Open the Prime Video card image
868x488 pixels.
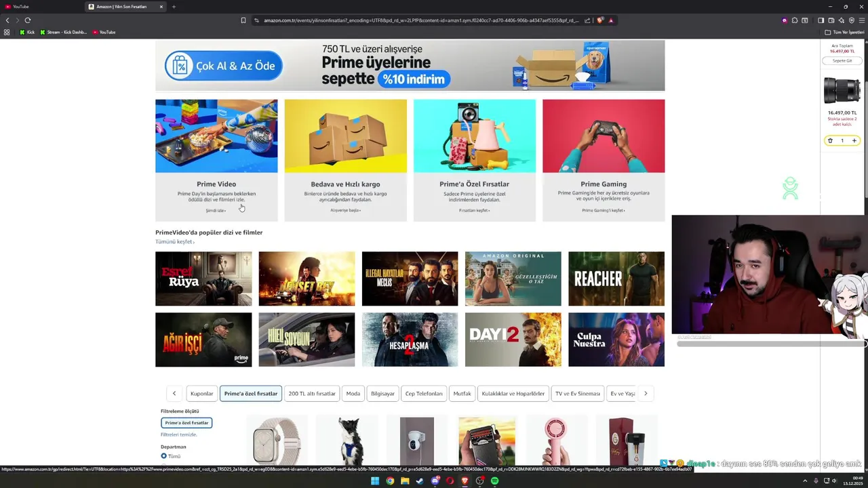click(216, 136)
